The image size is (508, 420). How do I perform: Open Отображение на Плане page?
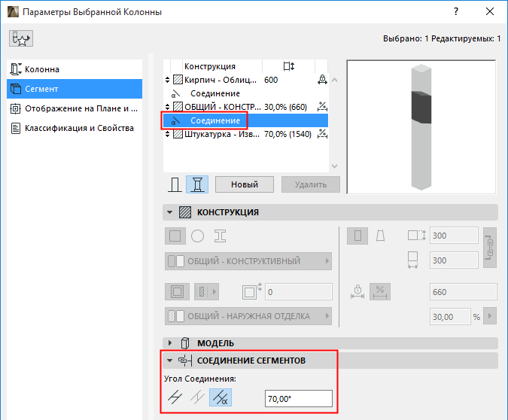75,108
